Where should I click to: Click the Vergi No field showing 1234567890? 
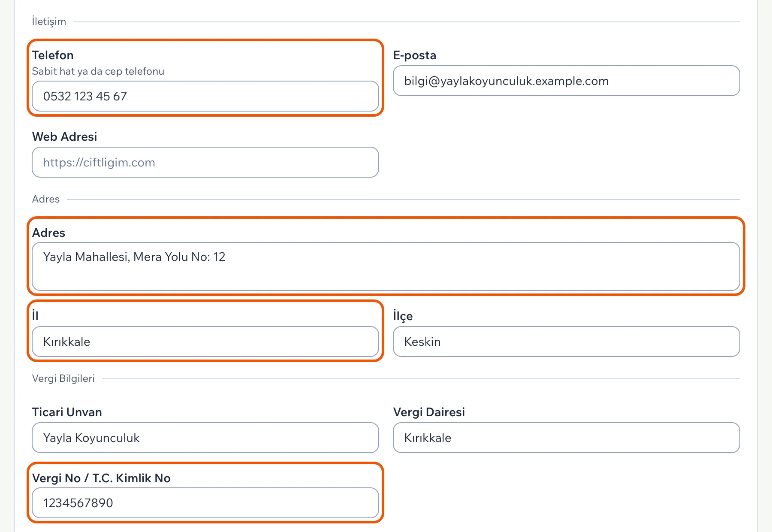tap(205, 503)
